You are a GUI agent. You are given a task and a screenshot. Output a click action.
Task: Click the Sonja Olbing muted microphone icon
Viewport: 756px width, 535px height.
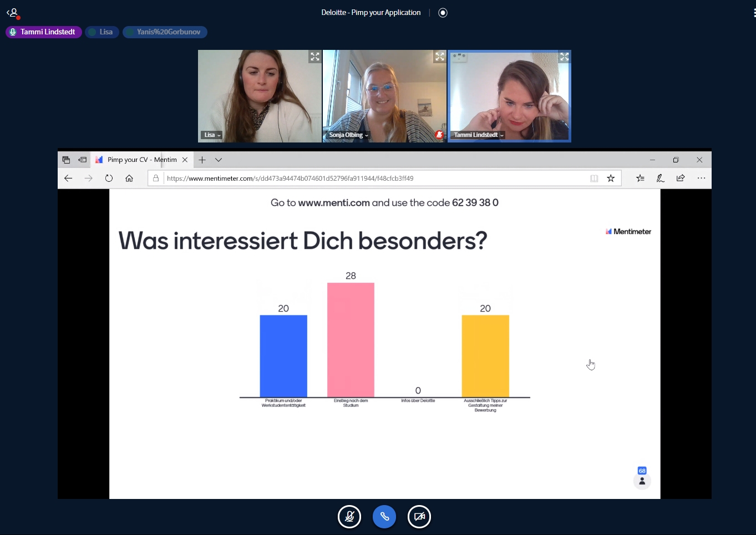(439, 135)
